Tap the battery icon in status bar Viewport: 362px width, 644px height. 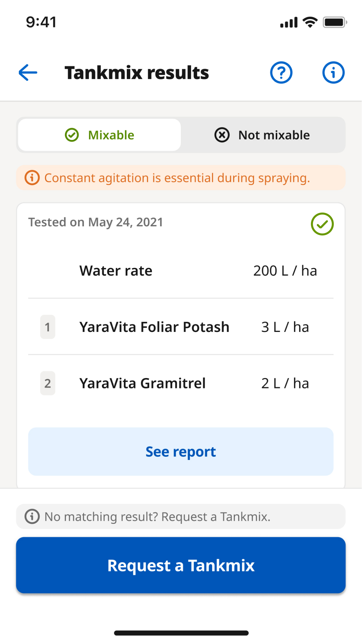335,22
